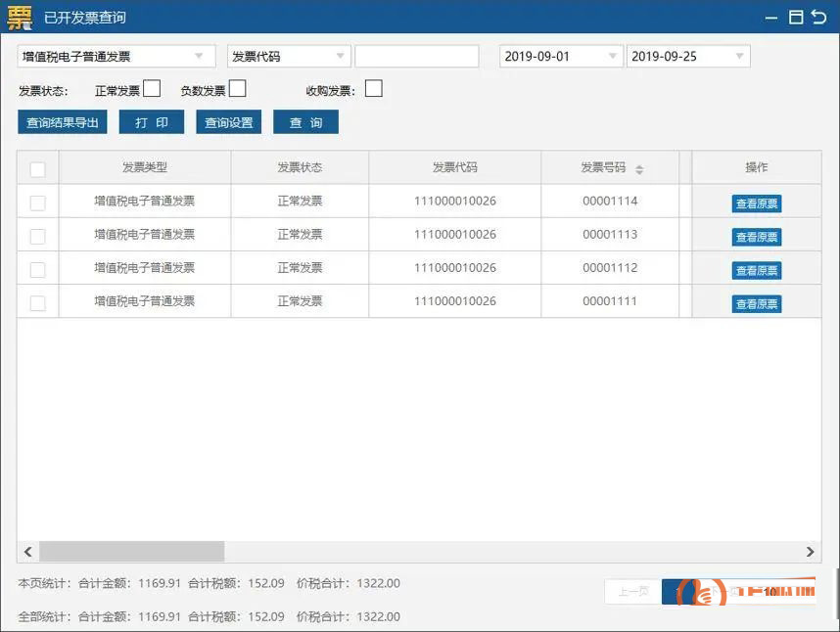Open the end date 2019-09-25 picker
The width and height of the screenshot is (840, 632).
pyautogui.click(x=688, y=56)
